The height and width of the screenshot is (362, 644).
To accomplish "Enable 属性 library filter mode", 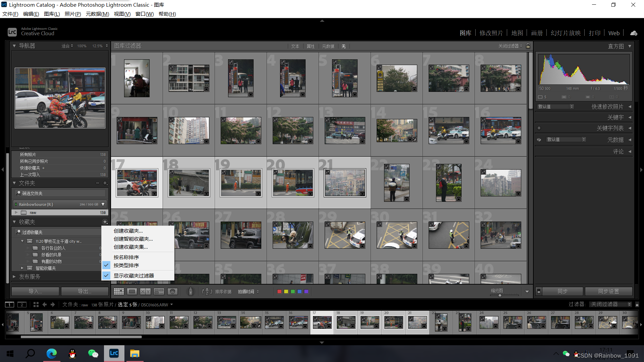I will pos(311,46).
